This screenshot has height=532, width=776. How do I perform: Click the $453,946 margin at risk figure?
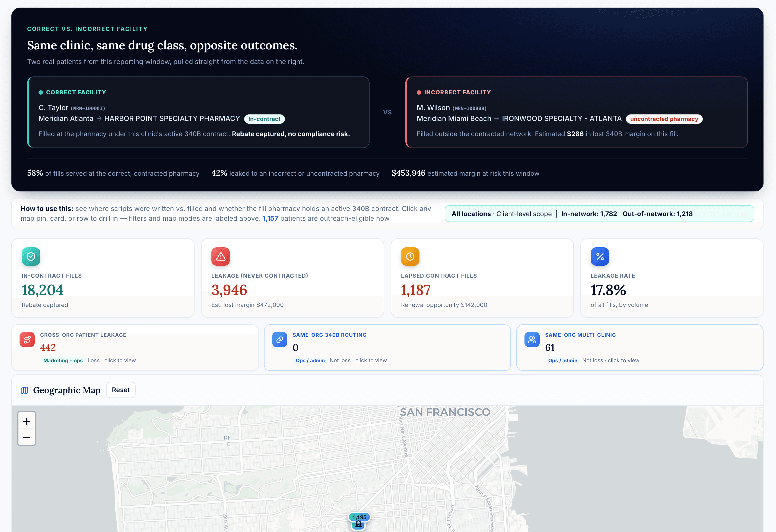tap(408, 173)
